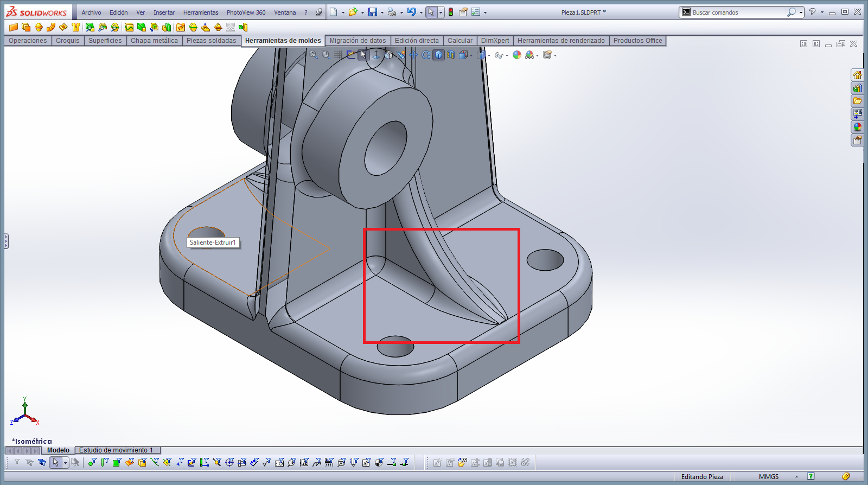Switch to the Croquis tab
This screenshot has height=485, width=868.
point(68,41)
